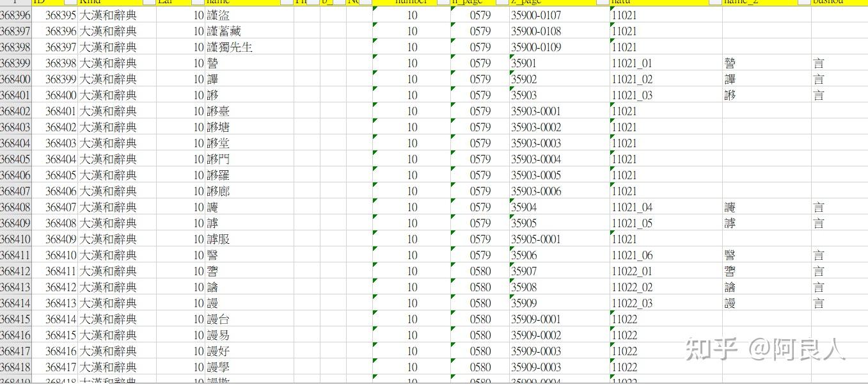Viewport: 868px width, 384px height.
Task: Click cell 11021_02
Action: click(x=666, y=79)
